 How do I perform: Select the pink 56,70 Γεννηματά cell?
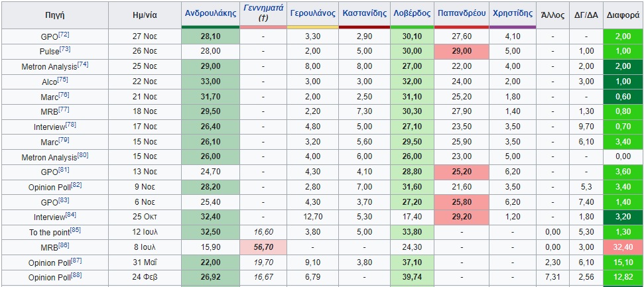pos(263,247)
